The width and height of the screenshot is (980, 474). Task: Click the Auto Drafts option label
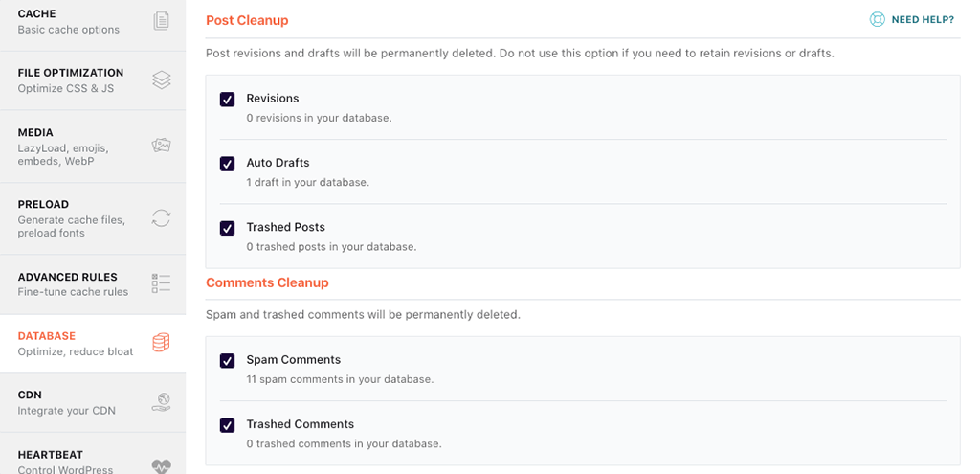278,163
